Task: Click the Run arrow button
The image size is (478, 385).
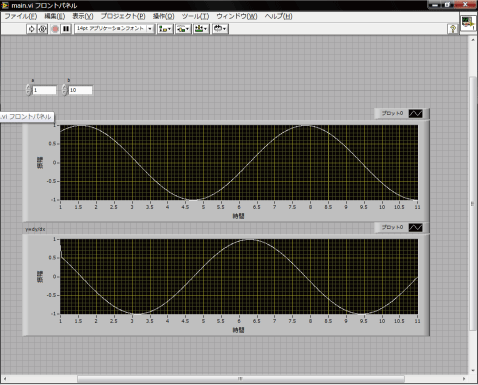Action: [x=31, y=29]
